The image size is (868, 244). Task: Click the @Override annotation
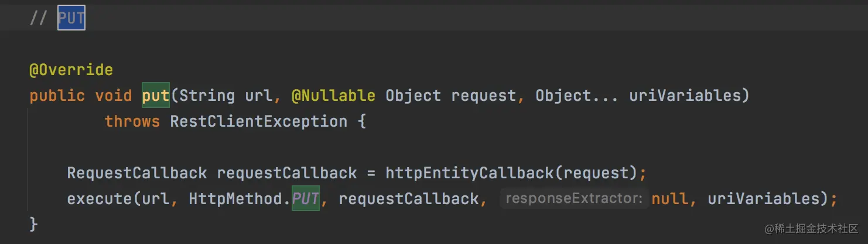point(71,70)
